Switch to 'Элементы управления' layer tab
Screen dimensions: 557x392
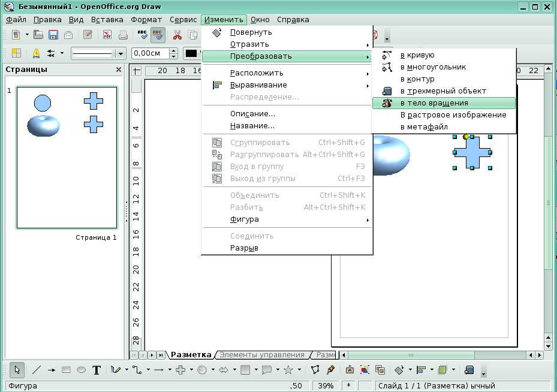[261, 355]
